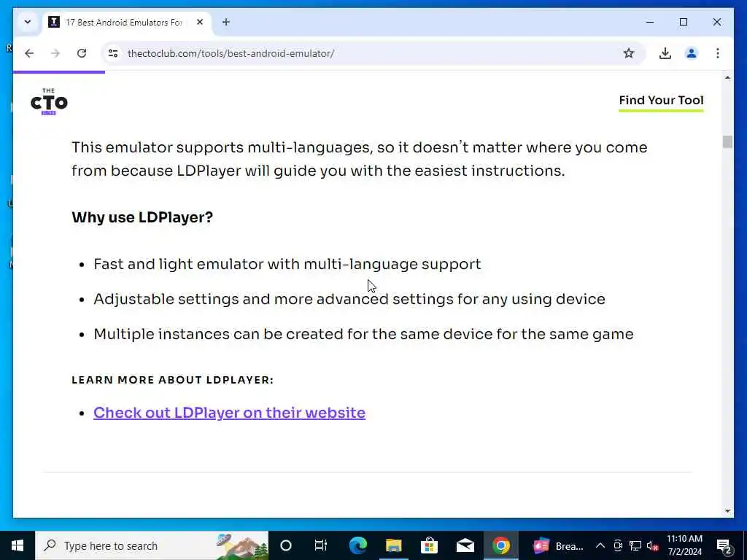Click the Adjustable settings bullet text
The height and width of the screenshot is (560, 747).
point(349,299)
